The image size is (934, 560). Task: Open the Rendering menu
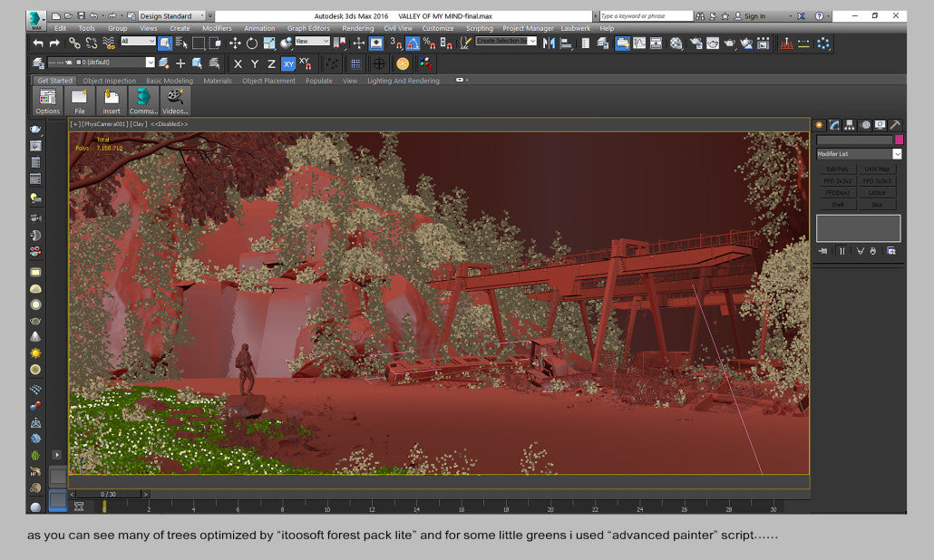[357, 28]
